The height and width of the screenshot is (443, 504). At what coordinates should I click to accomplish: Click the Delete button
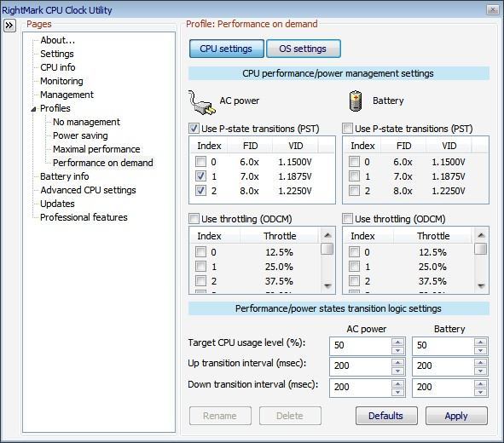[x=290, y=416]
